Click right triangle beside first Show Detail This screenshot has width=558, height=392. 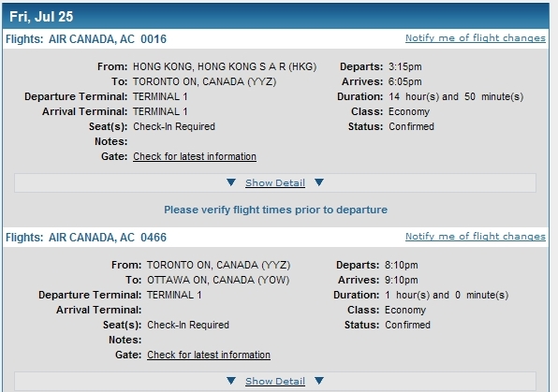coord(319,182)
